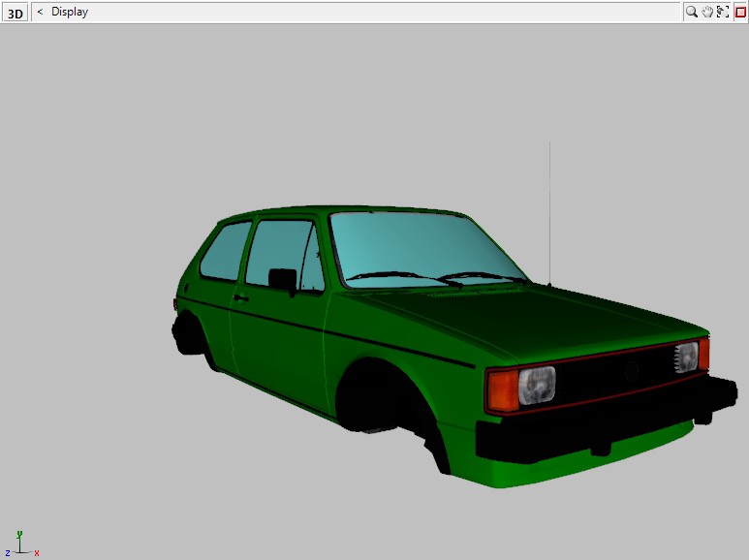Select the frame selection tool
The width and height of the screenshot is (749, 560).
point(723,12)
